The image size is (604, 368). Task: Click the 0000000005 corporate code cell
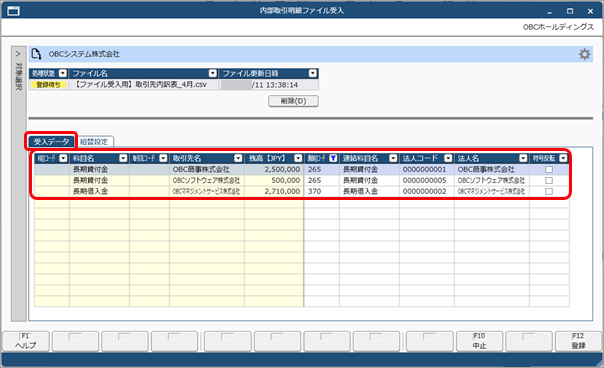pyautogui.click(x=427, y=180)
